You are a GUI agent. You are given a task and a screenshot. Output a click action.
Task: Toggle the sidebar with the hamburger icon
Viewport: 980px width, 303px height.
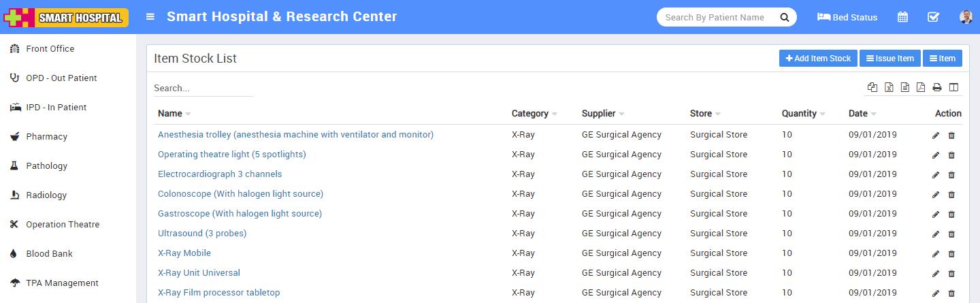click(150, 17)
